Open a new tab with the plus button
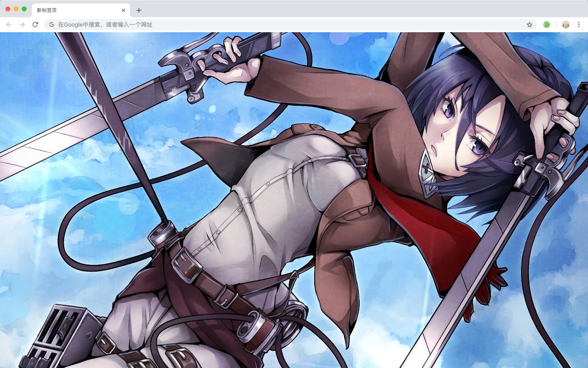The width and height of the screenshot is (588, 368). point(139,10)
